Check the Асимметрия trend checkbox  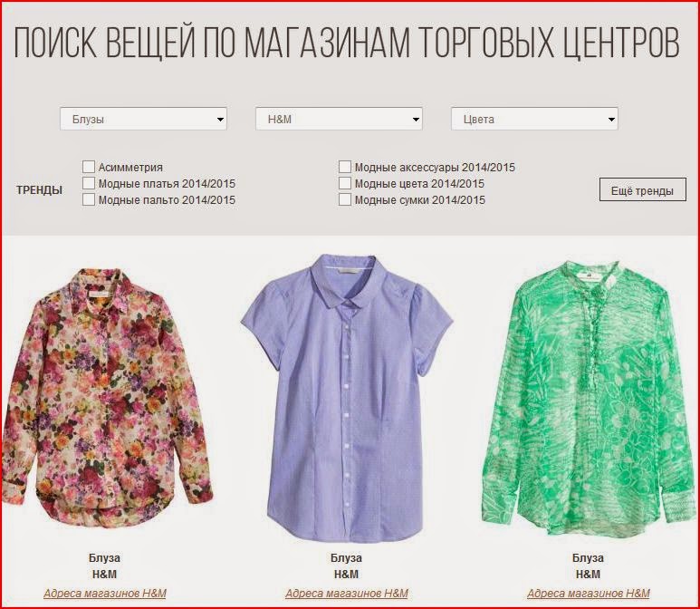tap(89, 167)
